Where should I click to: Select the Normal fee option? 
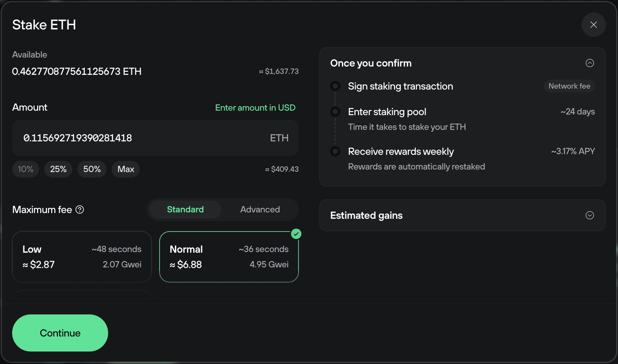(x=229, y=257)
